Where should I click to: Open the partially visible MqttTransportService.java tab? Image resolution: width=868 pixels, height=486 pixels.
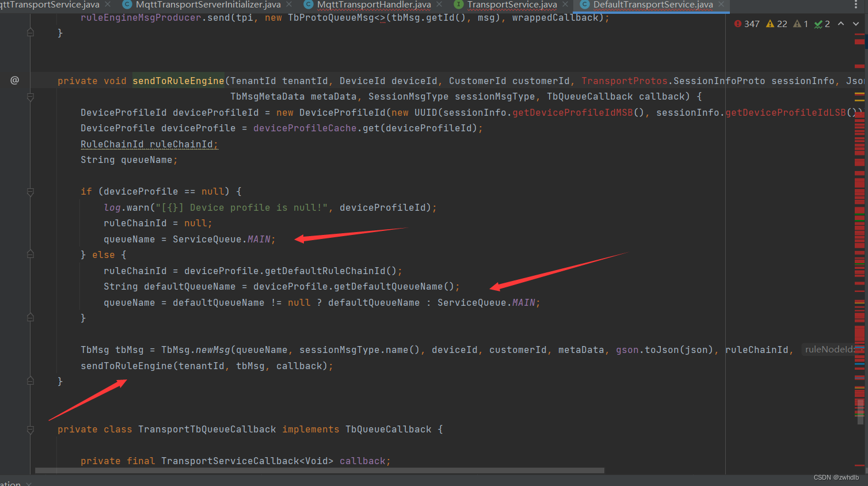50,5
